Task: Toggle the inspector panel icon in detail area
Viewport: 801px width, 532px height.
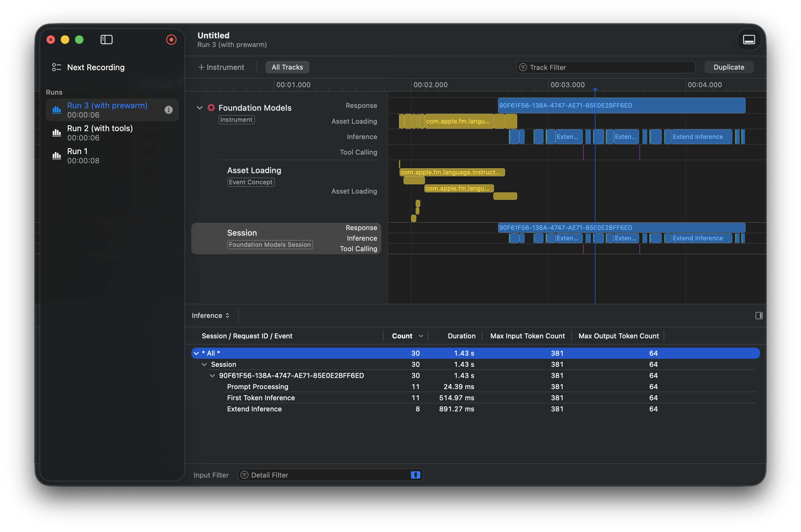Action: 759,315
